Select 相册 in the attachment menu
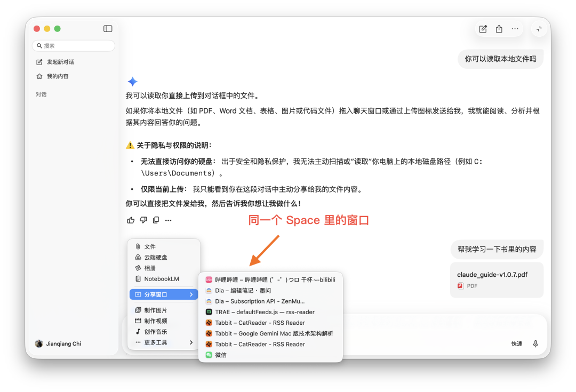Image resolution: width=576 pixels, height=392 pixels. 164,268
